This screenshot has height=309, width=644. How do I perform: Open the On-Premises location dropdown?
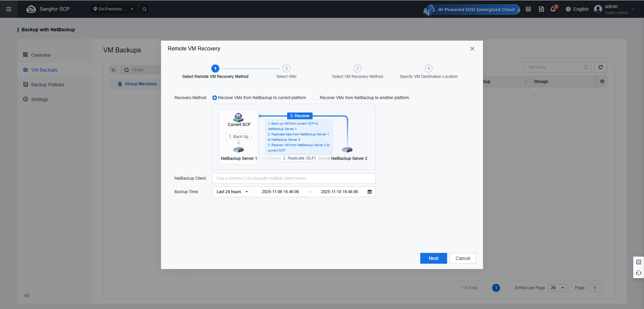pyautogui.click(x=113, y=9)
